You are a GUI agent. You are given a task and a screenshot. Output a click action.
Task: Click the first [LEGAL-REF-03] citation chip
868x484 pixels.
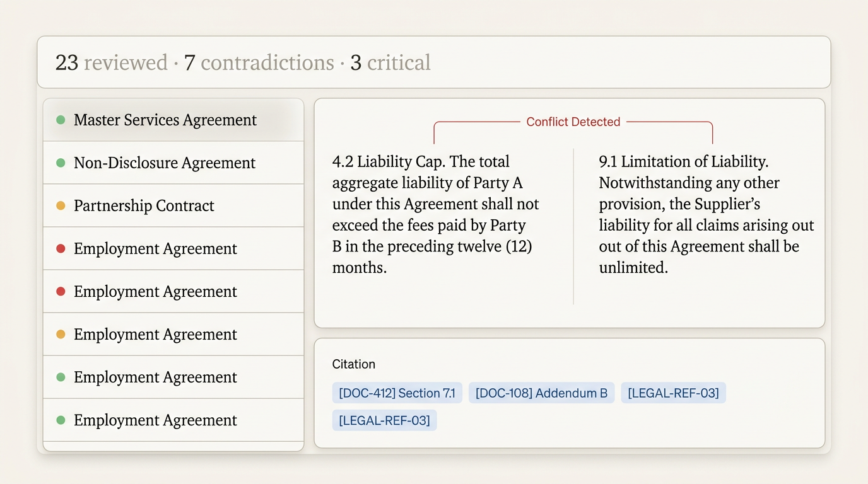click(x=673, y=393)
